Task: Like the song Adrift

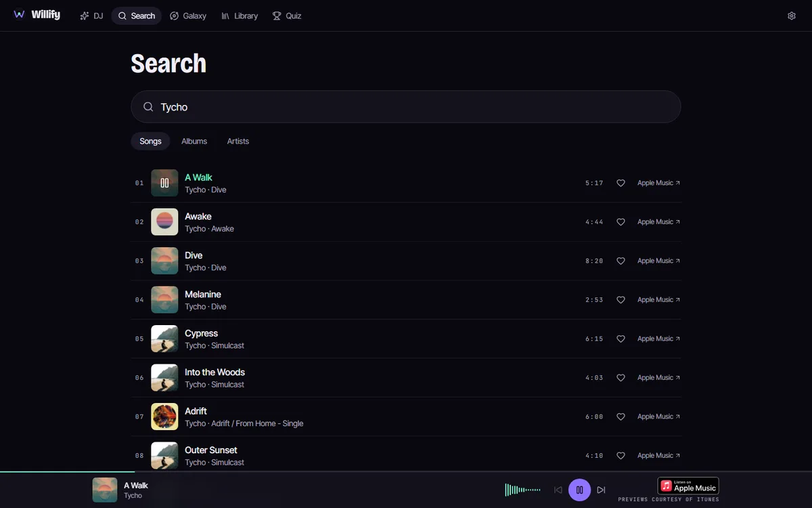Action: coord(621,417)
